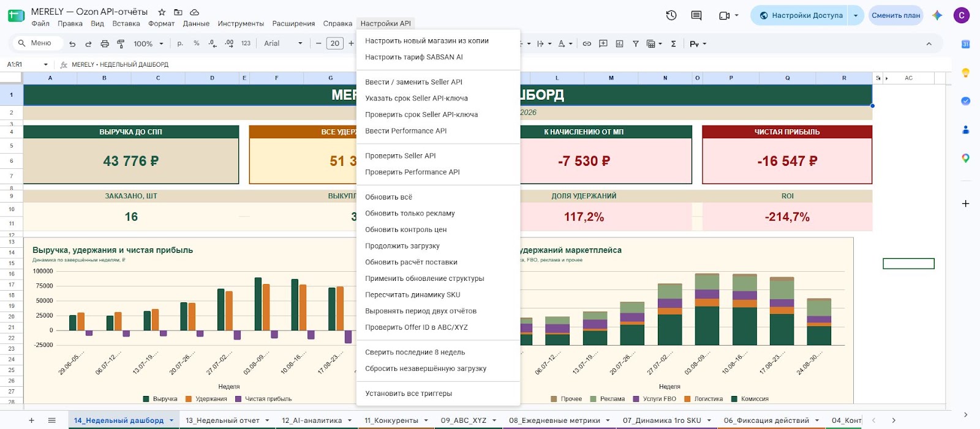Viewport: 980px width, 429px height.
Task: Click the Сменить план button
Action: 895,15
